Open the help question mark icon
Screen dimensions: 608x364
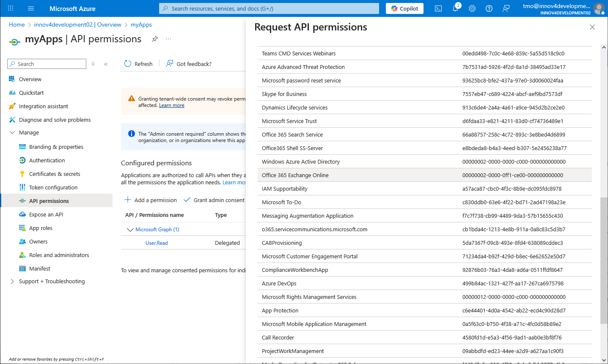489,8
